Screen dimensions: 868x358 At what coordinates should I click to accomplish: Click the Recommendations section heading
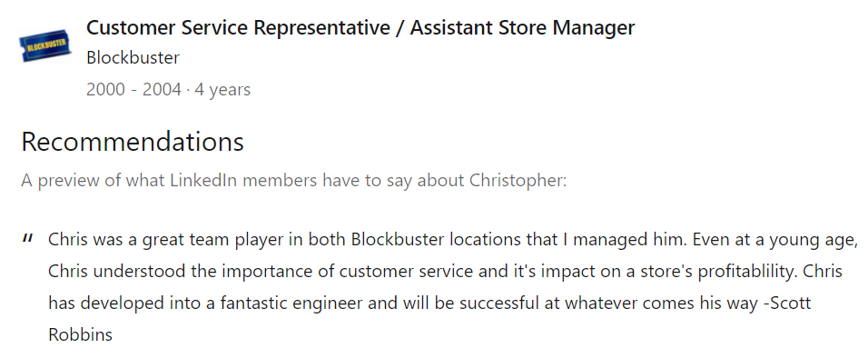[133, 142]
